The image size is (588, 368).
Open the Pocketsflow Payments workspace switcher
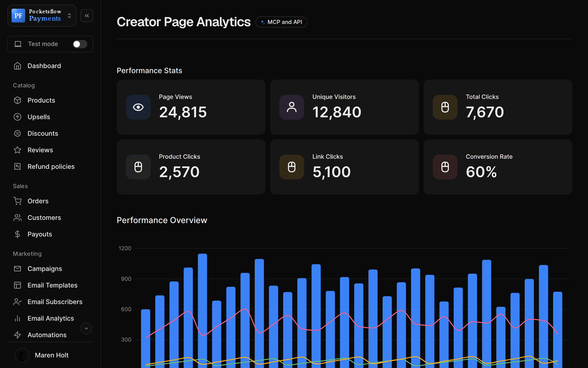(x=42, y=16)
